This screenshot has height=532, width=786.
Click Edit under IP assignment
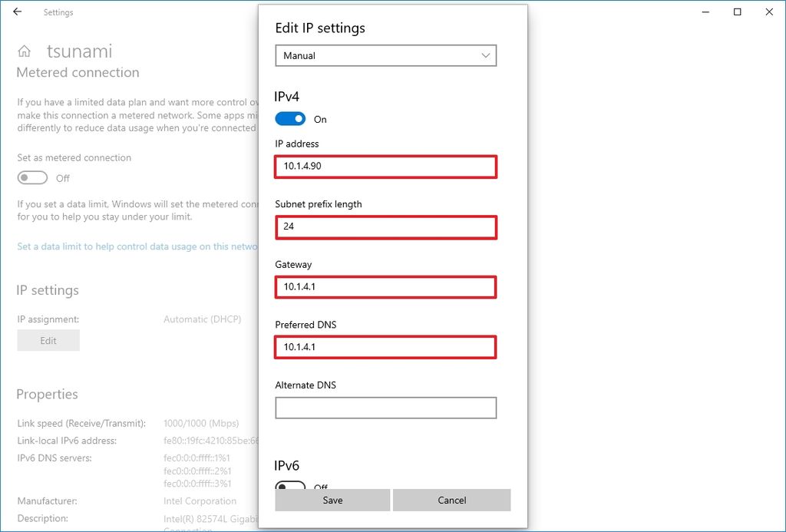(x=48, y=340)
